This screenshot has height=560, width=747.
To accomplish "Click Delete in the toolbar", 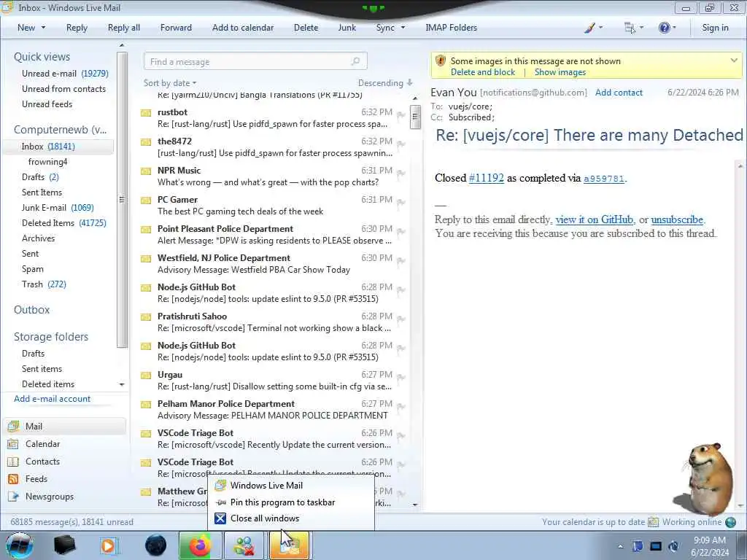I will [x=306, y=28].
